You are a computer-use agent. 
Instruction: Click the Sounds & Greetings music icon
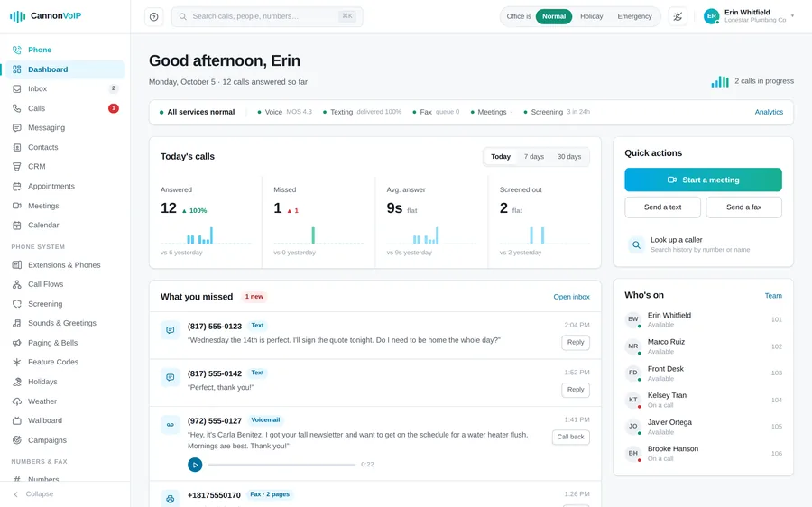coord(17,323)
